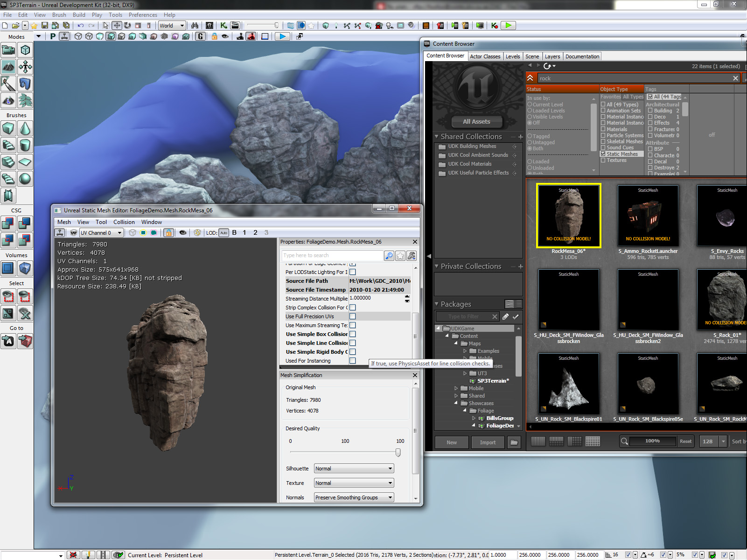The width and height of the screenshot is (747, 560).
Task: Click the Desired Quality slider handle
Action: 398,452
